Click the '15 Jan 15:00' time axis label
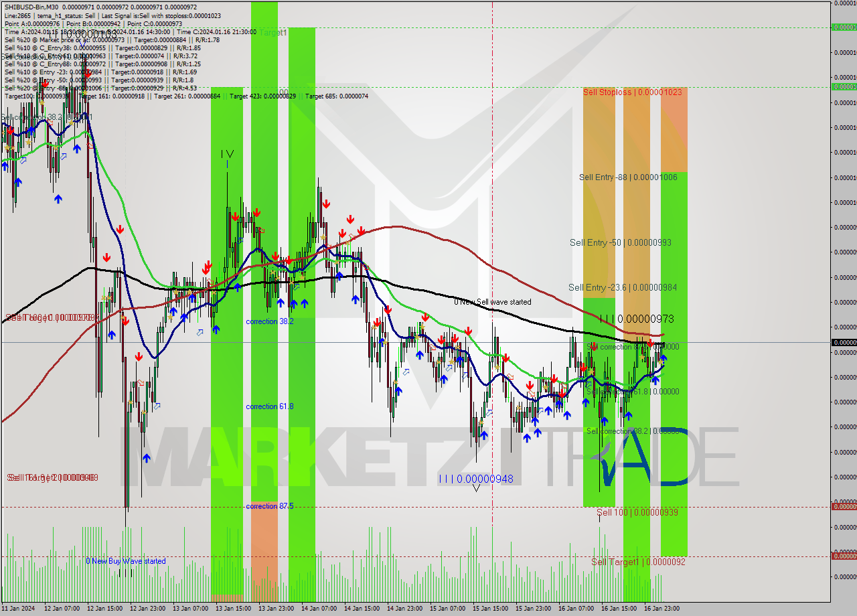The height and width of the screenshot is (616, 857). tap(490, 608)
